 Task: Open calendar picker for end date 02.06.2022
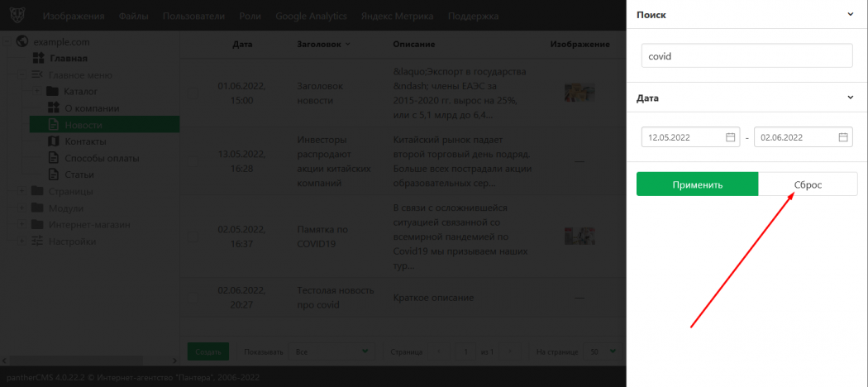(x=842, y=137)
